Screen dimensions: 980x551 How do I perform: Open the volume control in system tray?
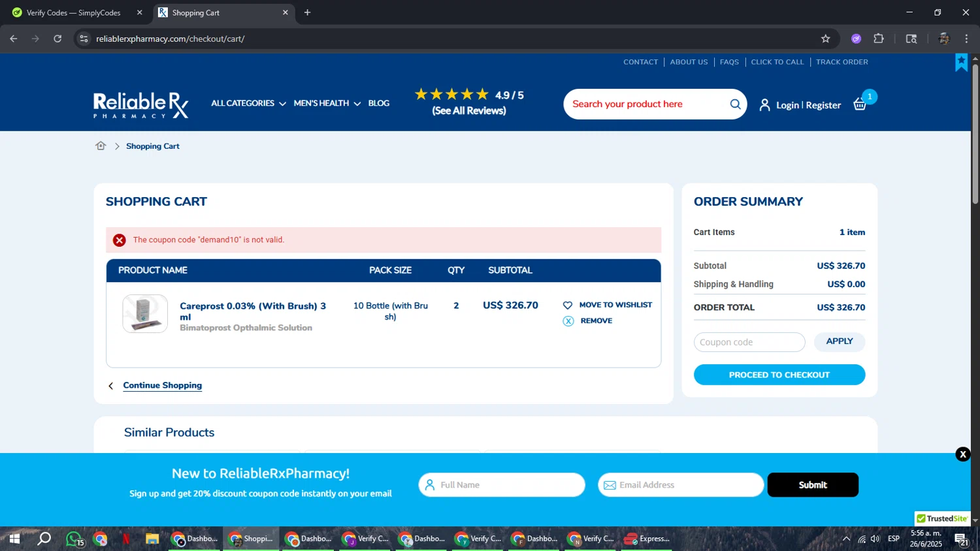(875, 539)
